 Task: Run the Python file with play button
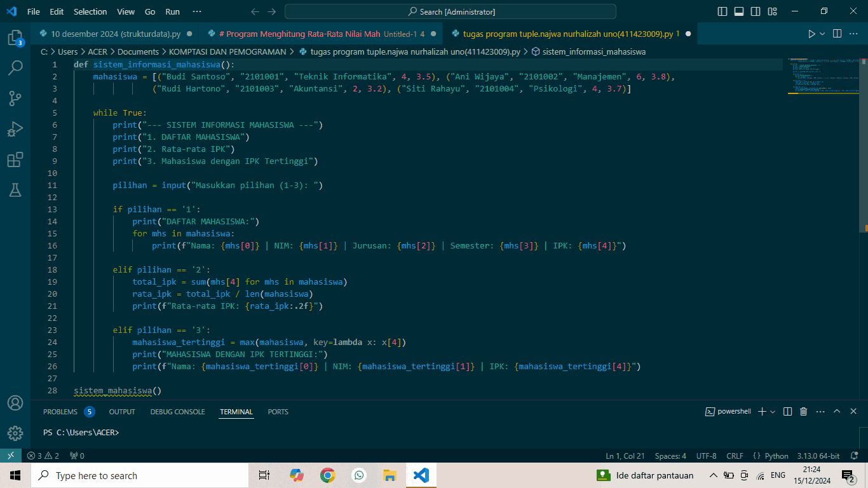(x=811, y=34)
